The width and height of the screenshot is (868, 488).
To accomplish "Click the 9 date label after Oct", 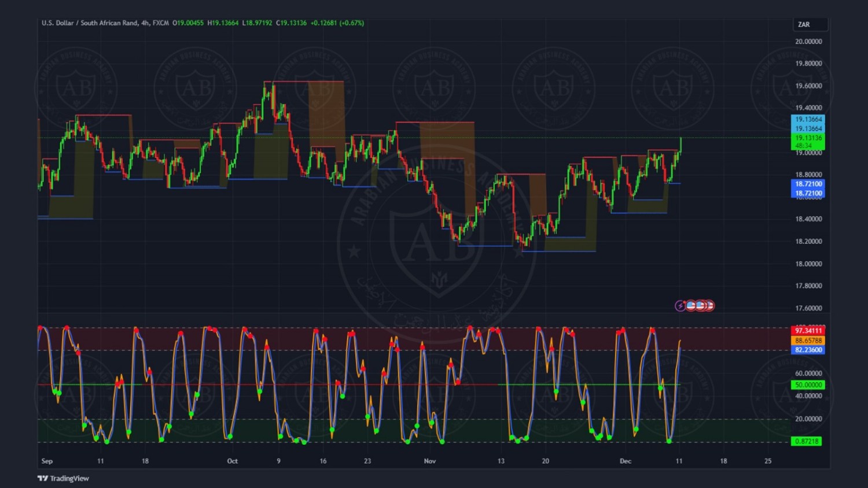I will (x=278, y=461).
